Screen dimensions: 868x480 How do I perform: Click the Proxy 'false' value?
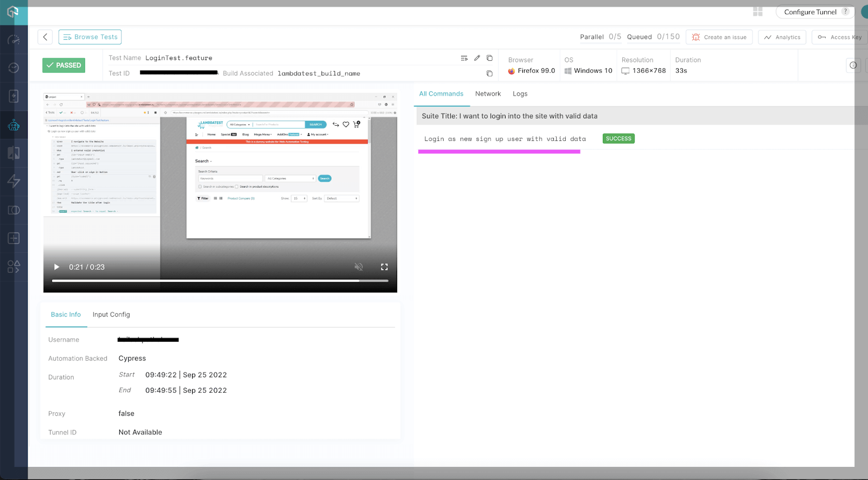[126, 413]
